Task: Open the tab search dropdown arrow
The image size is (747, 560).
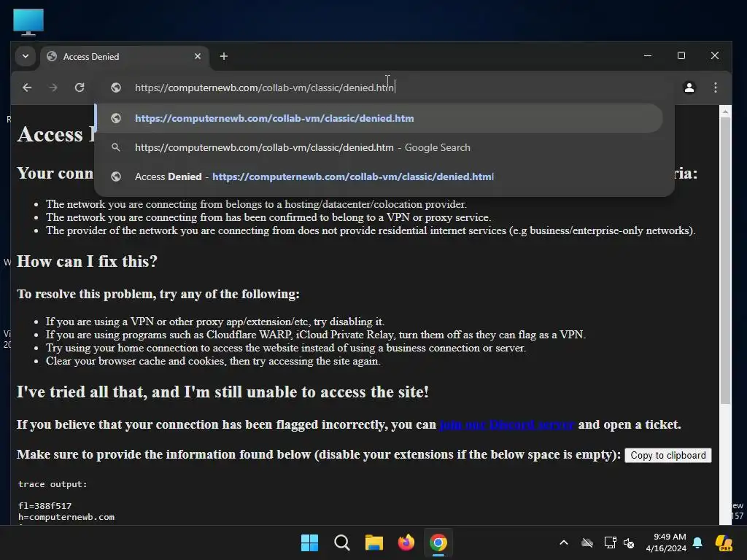Action: coord(26,56)
